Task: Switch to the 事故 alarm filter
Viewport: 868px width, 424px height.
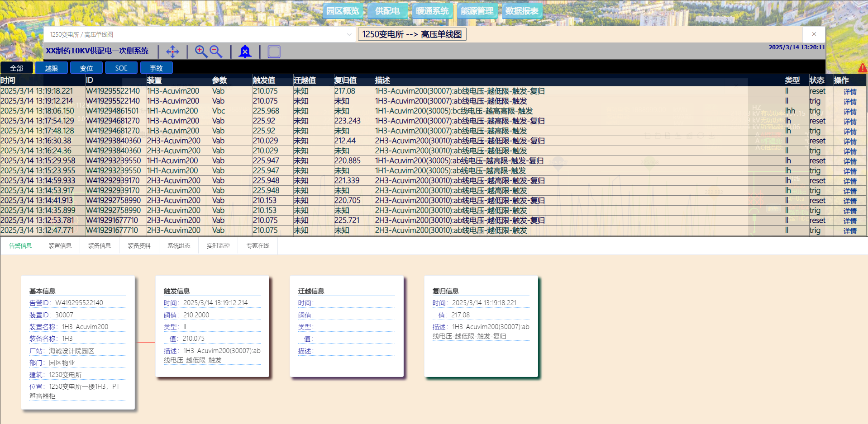Action: [x=156, y=68]
